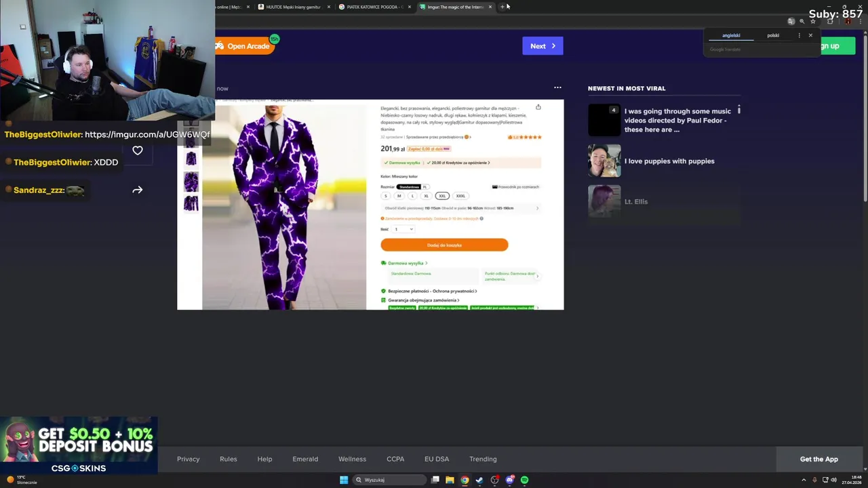This screenshot has width=868, height=488.
Task: Open the Rules footer link
Action: [x=229, y=459]
